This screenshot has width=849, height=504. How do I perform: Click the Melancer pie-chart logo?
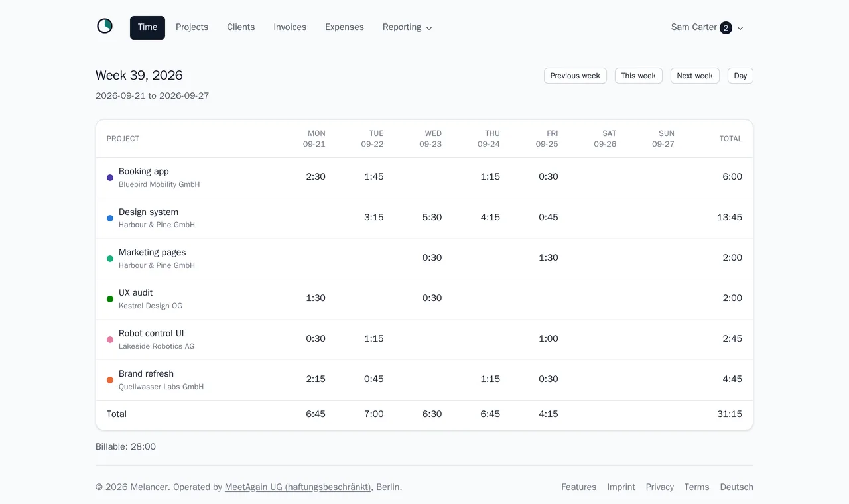(x=105, y=26)
